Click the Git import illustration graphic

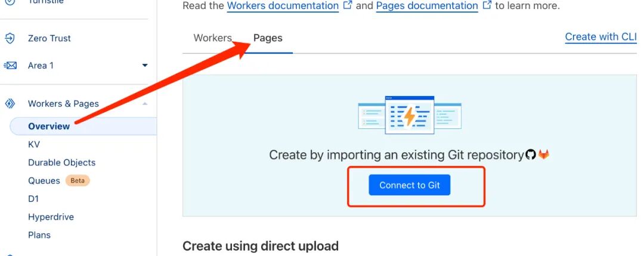[x=410, y=115]
